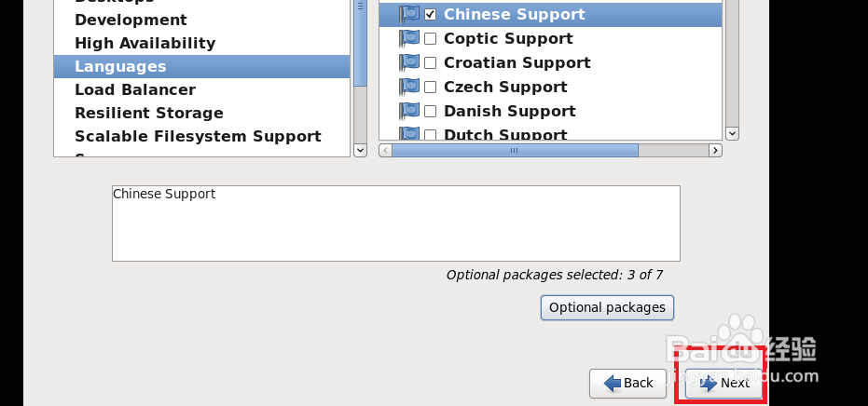The height and width of the screenshot is (406, 868).
Task: Open the Optional packages dialog
Action: pyautogui.click(x=607, y=307)
